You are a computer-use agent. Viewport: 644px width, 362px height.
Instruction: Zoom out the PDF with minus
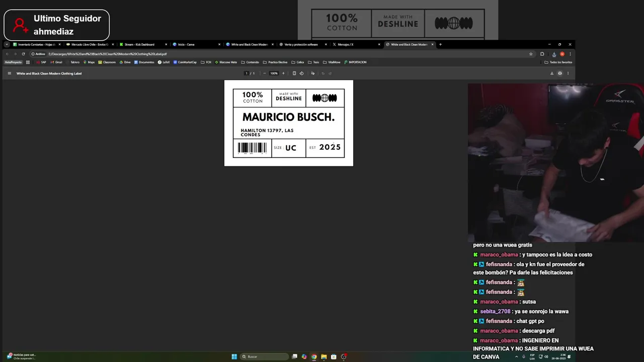(x=265, y=73)
